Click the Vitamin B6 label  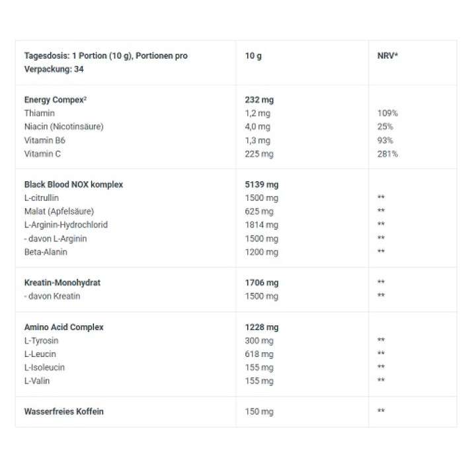coord(44,141)
